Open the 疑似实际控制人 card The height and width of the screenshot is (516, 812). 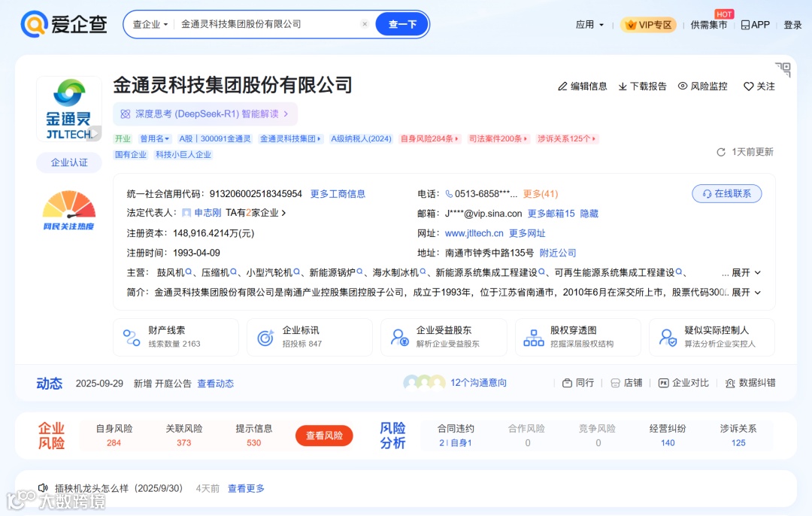[712, 337]
